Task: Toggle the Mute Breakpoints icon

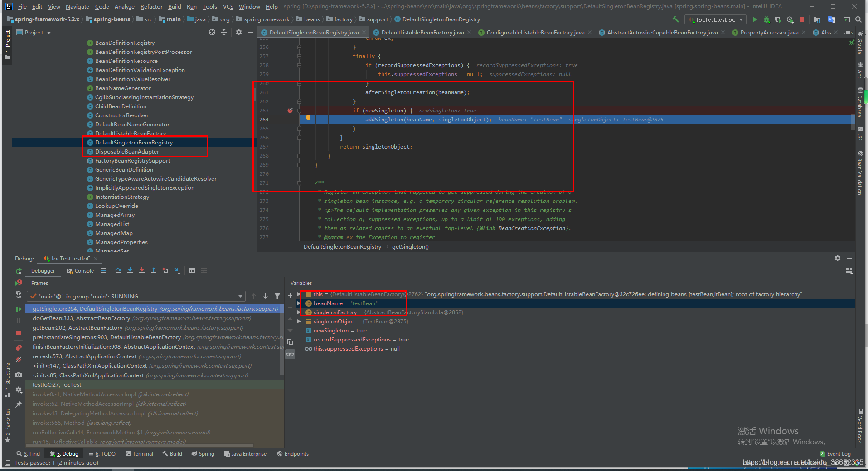Action: click(19, 360)
